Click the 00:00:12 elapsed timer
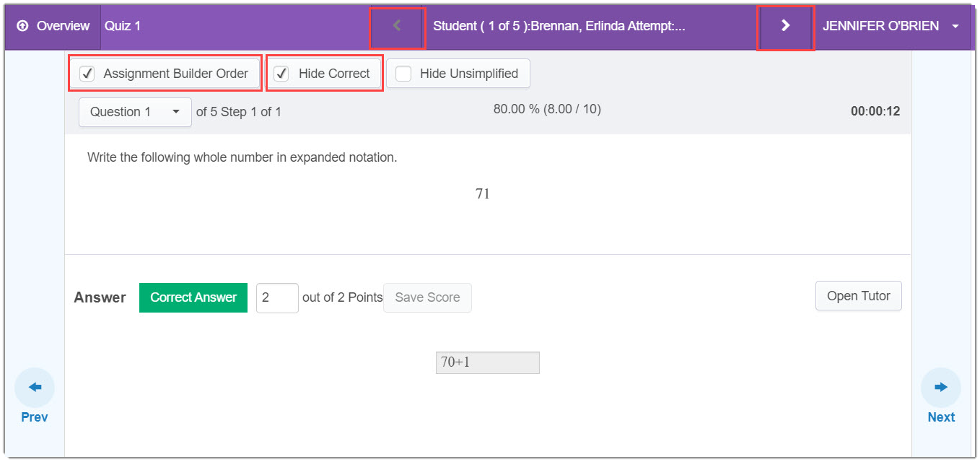Screen dimensions: 980x462 coord(875,112)
